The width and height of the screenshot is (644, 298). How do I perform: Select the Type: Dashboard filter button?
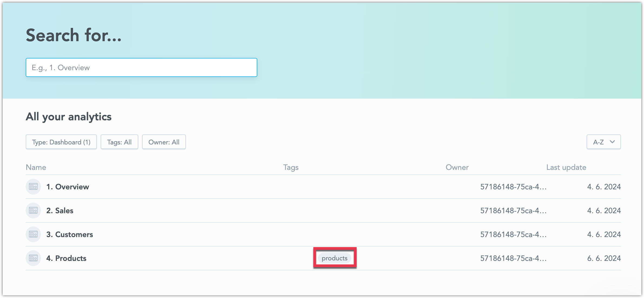pos(61,142)
